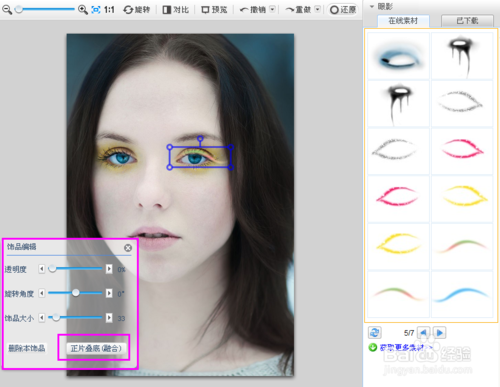This screenshot has width=500, height=387.
Task: Click the 透明度 transparency slider handle
Action: point(52,268)
